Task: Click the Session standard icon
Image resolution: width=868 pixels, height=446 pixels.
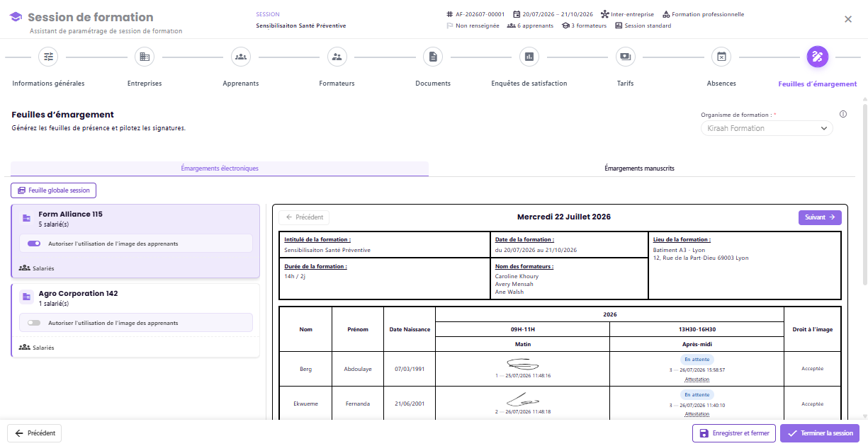Action: (x=619, y=25)
